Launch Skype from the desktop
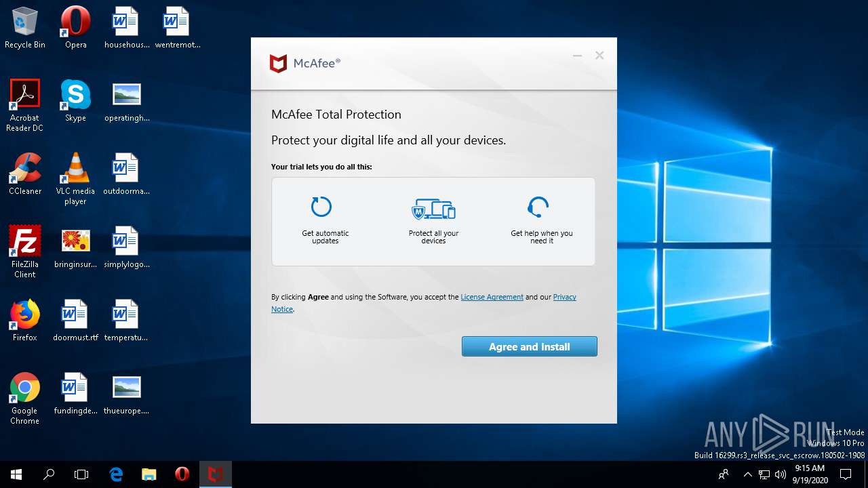This screenshot has height=488, width=868. coord(75,101)
